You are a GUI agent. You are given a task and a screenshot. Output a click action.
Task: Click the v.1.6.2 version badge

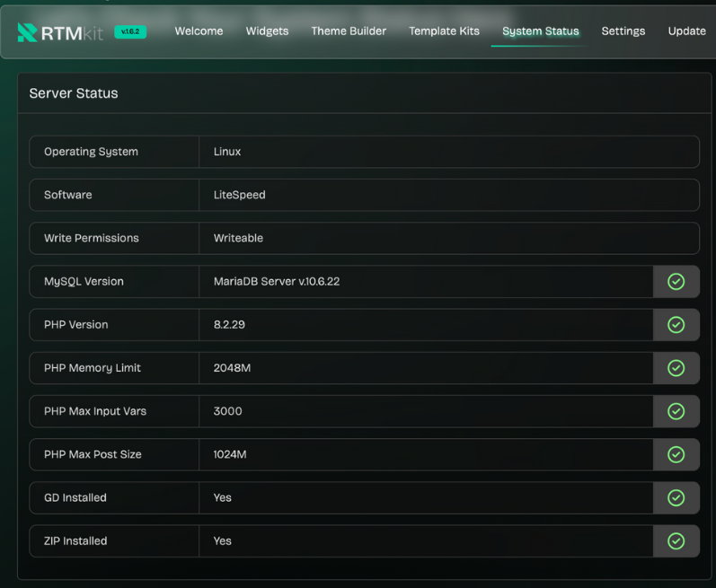click(130, 31)
